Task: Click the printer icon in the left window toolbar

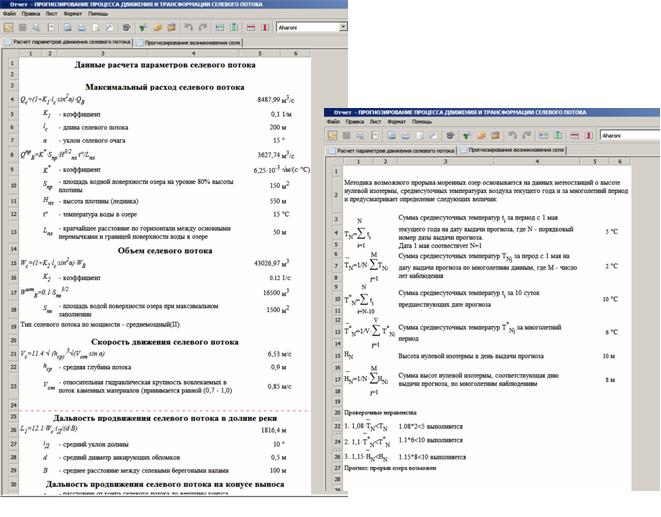Action: click(x=82, y=27)
